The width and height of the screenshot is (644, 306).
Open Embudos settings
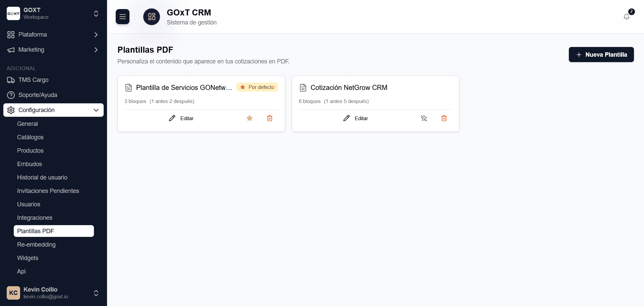54,164
